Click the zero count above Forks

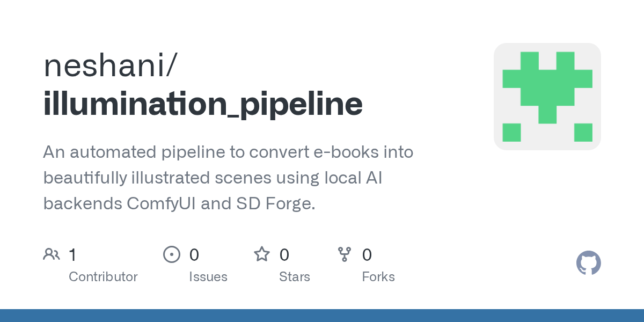pyautogui.click(x=367, y=254)
